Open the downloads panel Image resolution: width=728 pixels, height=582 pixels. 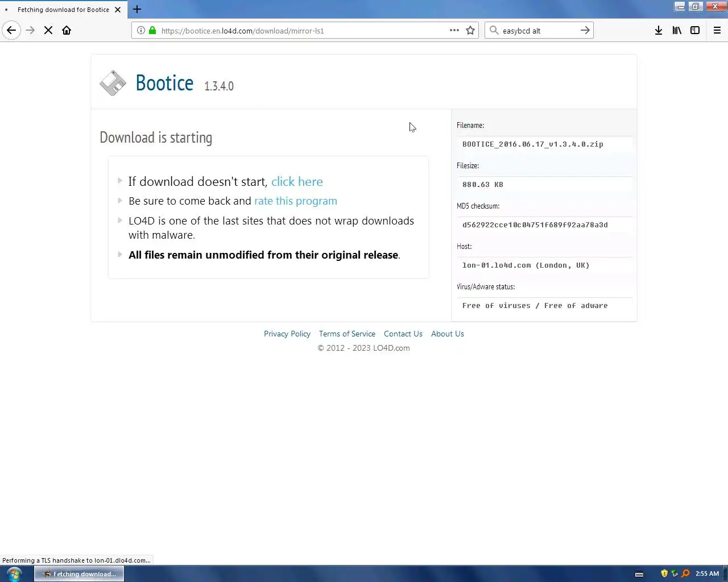659,31
